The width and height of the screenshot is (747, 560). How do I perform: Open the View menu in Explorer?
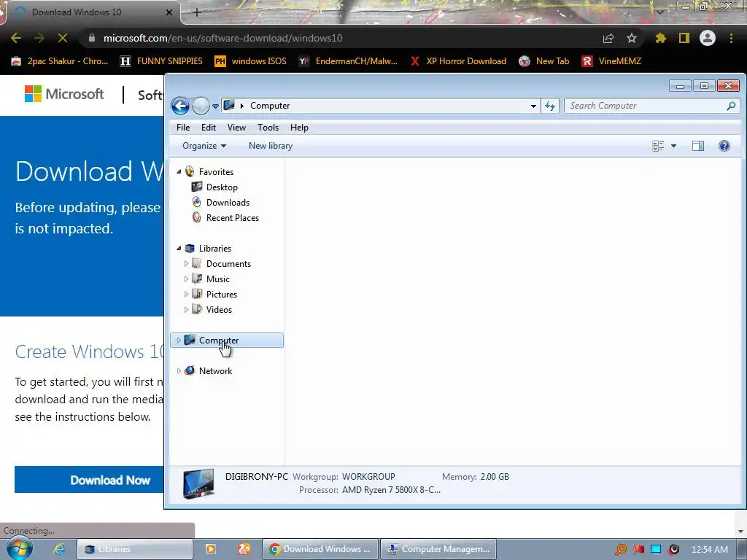(236, 128)
